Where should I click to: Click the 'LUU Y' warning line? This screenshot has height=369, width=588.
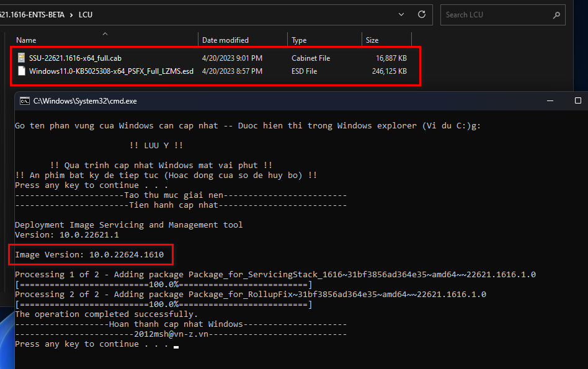coord(156,146)
